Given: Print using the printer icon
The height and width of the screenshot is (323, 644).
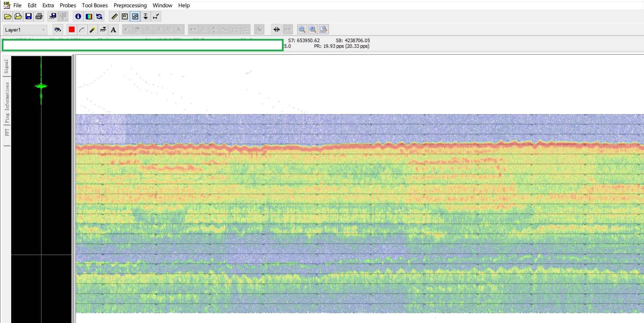Looking at the screenshot, I should point(39,16).
